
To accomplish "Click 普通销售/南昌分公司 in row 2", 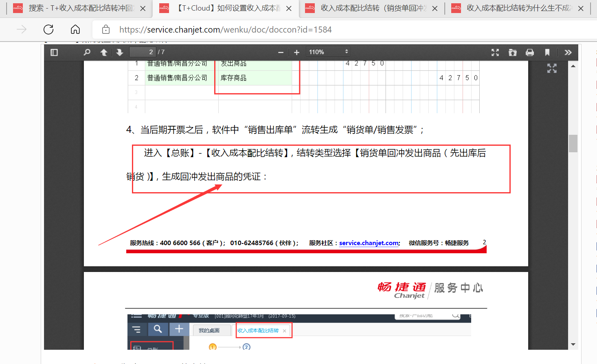I will [177, 78].
